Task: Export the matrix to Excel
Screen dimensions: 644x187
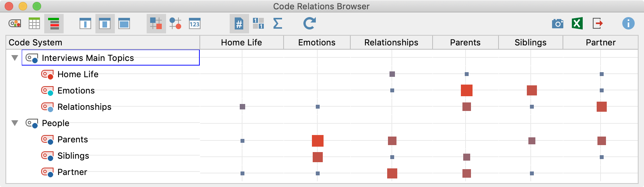Action: click(577, 24)
